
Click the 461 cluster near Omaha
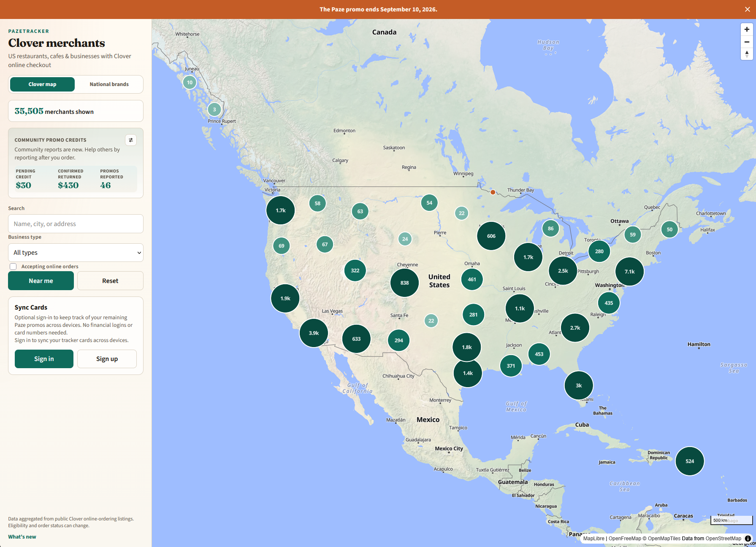click(472, 279)
